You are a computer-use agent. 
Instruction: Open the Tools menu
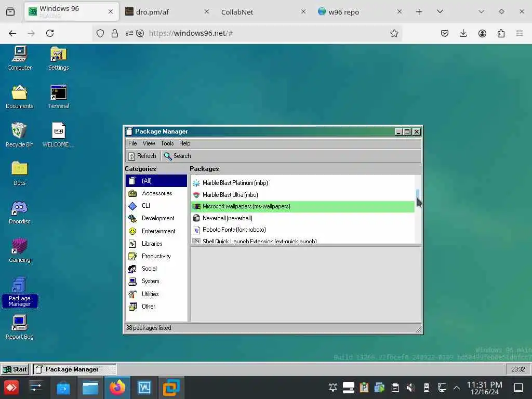coord(167,143)
